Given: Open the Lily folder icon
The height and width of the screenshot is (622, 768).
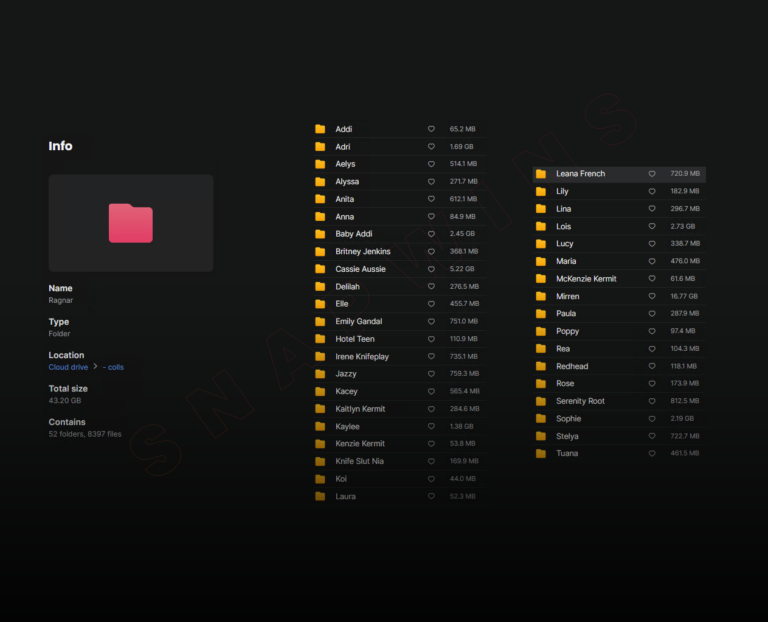Looking at the screenshot, I should (x=541, y=191).
